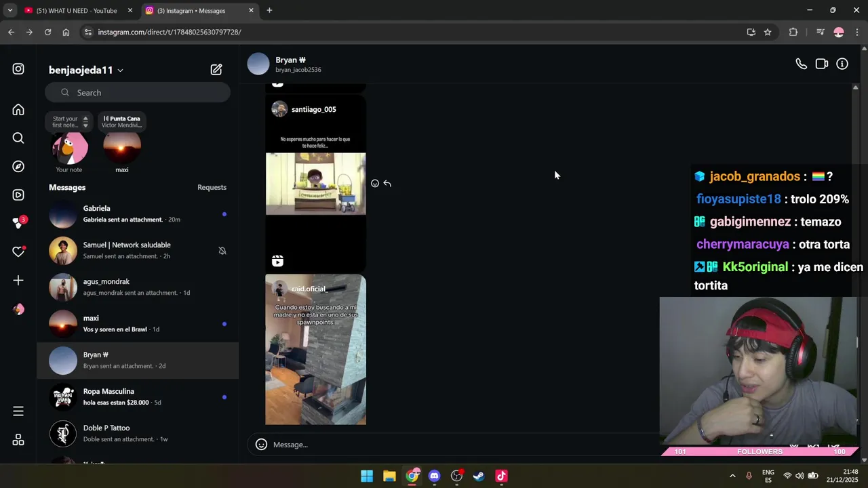
Task: Show hidden system tray icons
Action: (x=732, y=476)
